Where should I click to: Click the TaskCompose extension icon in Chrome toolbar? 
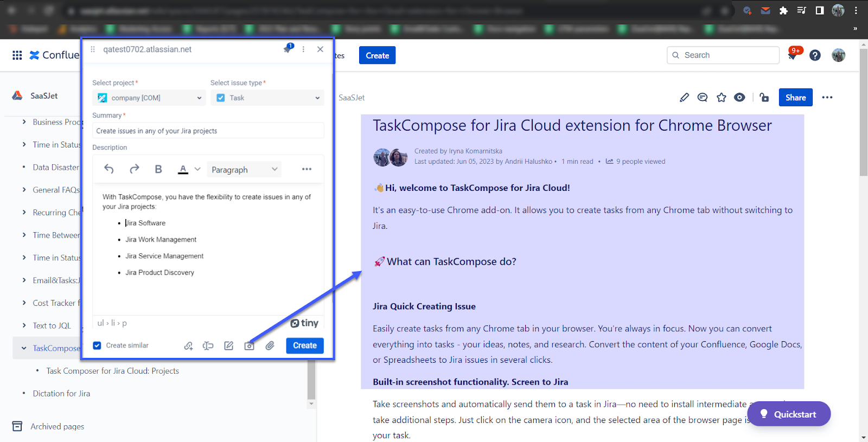coord(747,10)
